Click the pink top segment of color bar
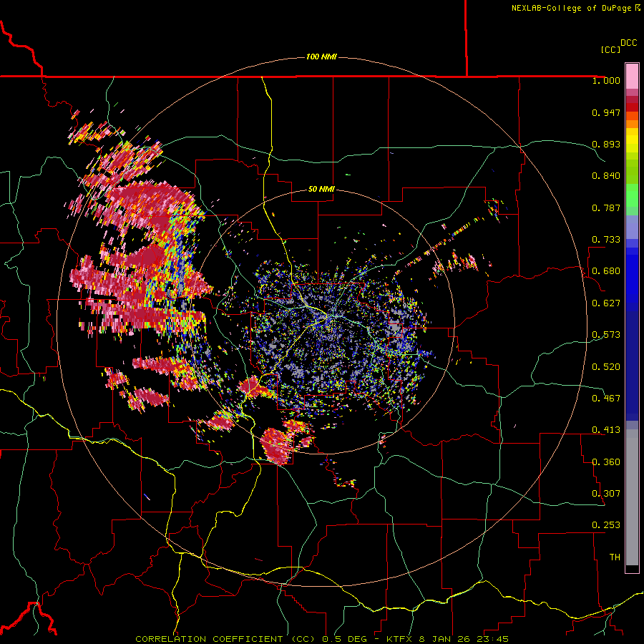Screen dimensions: 644x644 (x=632, y=77)
